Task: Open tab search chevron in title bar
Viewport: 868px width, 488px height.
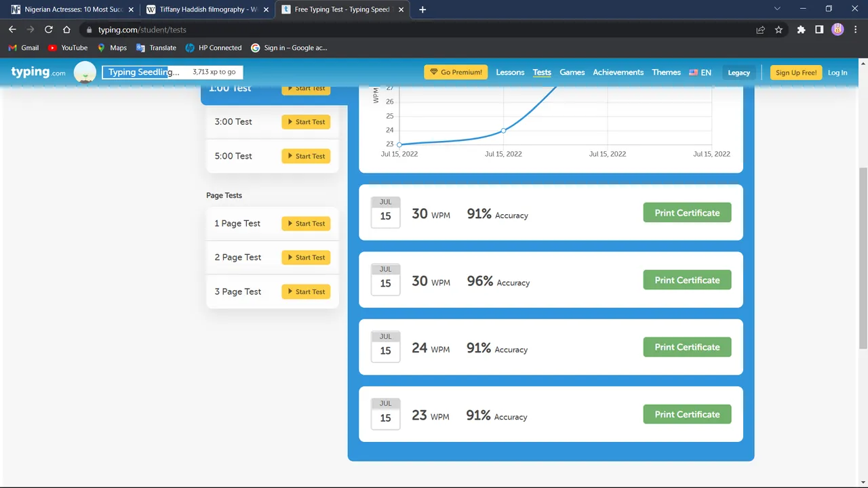Action: 777,9
